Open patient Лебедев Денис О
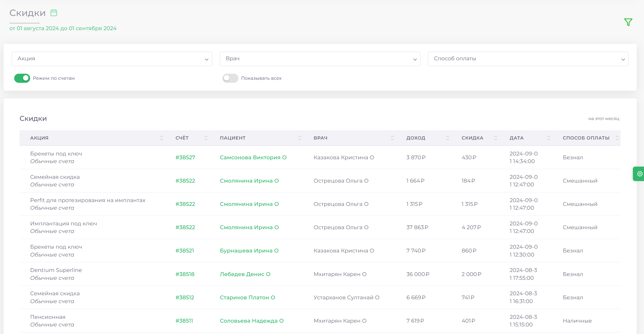Image resolution: width=644 pixels, height=334 pixels. click(x=245, y=274)
